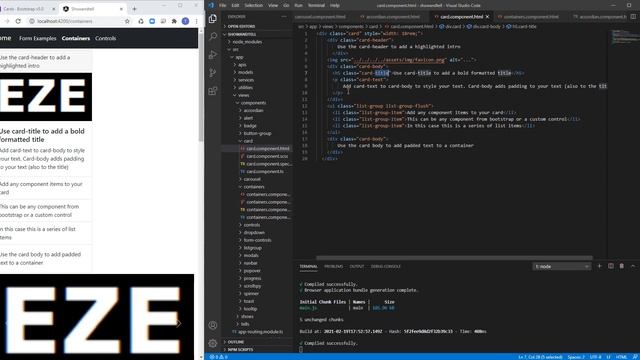
Task: Expand the dropdown folder in the tree
Action: 254,232
